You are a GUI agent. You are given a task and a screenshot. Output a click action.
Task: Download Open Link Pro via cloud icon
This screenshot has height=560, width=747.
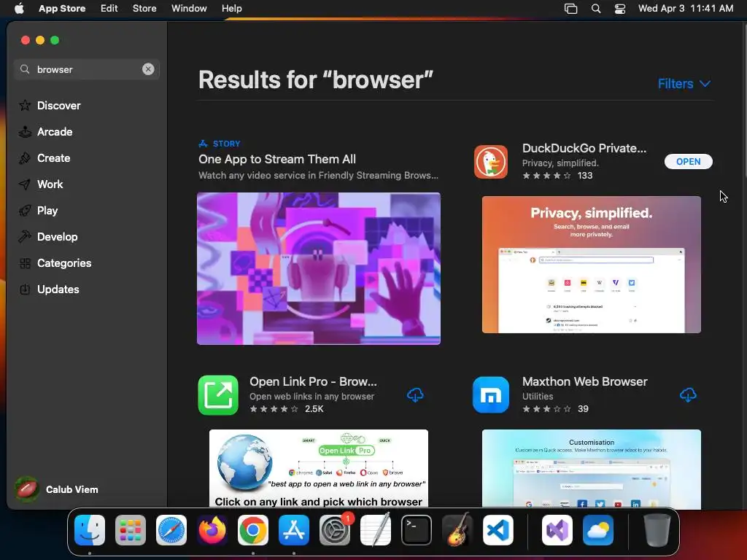[x=415, y=394]
